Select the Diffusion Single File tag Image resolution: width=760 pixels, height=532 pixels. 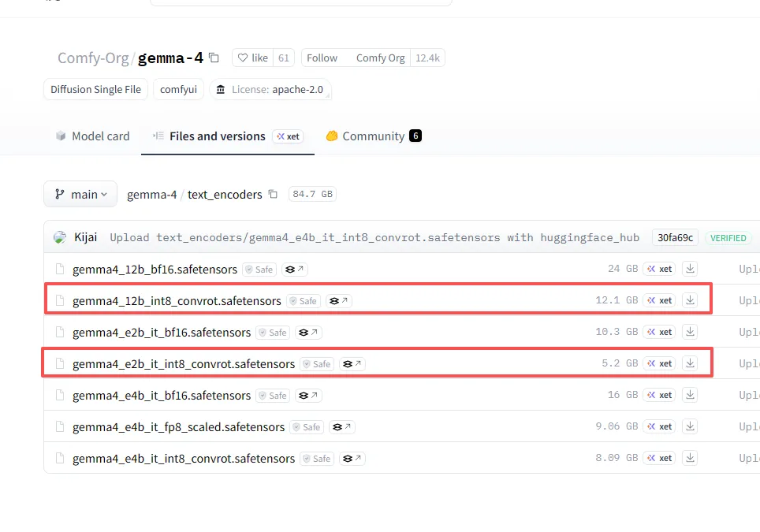click(x=95, y=90)
